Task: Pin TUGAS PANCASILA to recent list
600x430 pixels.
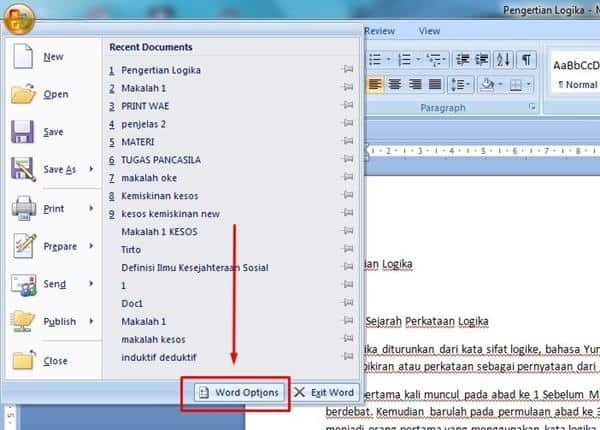Action: click(x=347, y=158)
